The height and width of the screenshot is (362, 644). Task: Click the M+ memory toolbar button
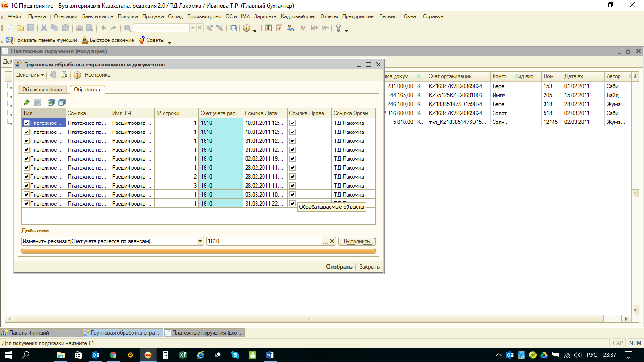[x=314, y=28]
